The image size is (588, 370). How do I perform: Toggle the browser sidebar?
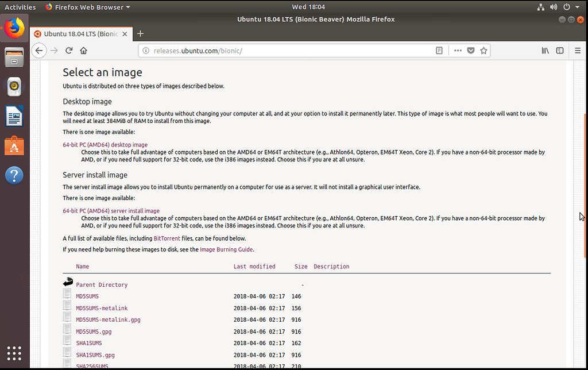560,51
